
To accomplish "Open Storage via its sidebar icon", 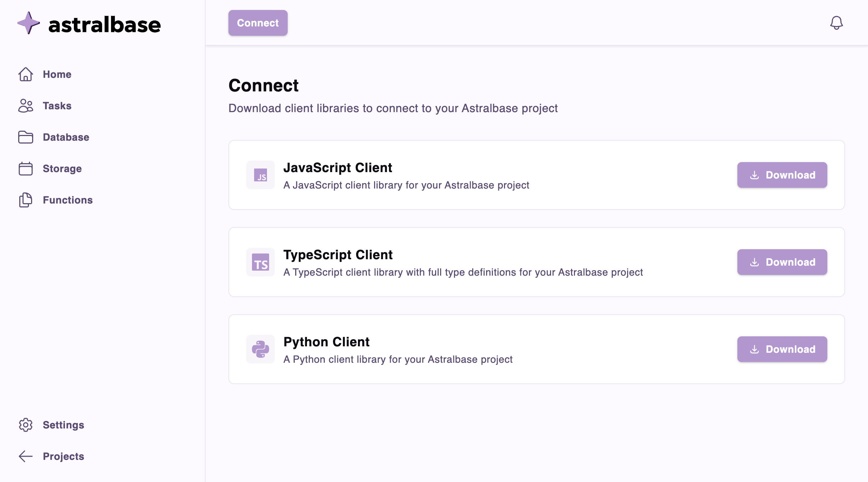I will click(x=26, y=169).
